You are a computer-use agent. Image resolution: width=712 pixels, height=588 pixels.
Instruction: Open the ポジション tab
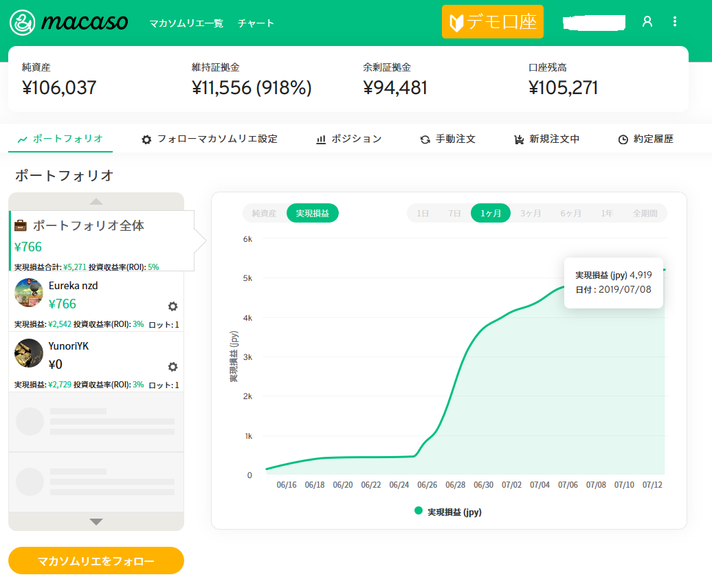348,139
